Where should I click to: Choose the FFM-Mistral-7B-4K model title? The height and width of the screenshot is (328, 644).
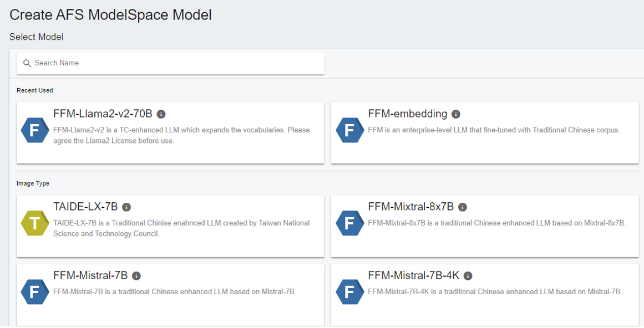click(414, 275)
